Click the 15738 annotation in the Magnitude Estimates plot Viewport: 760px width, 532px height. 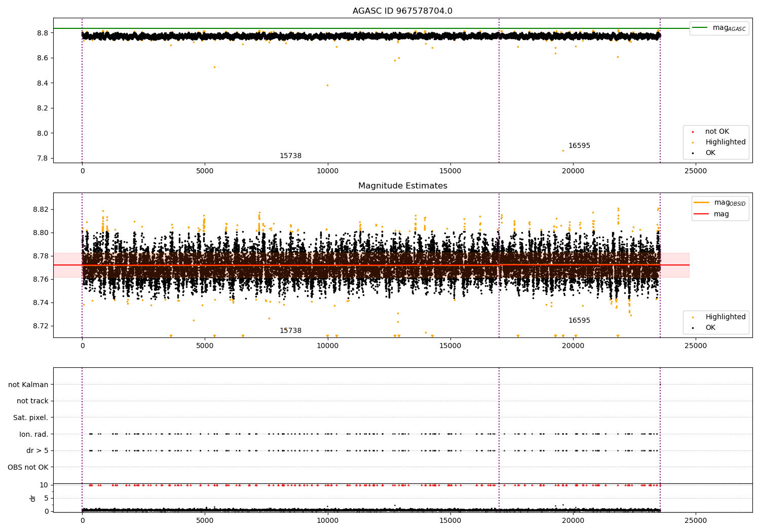pyautogui.click(x=290, y=331)
